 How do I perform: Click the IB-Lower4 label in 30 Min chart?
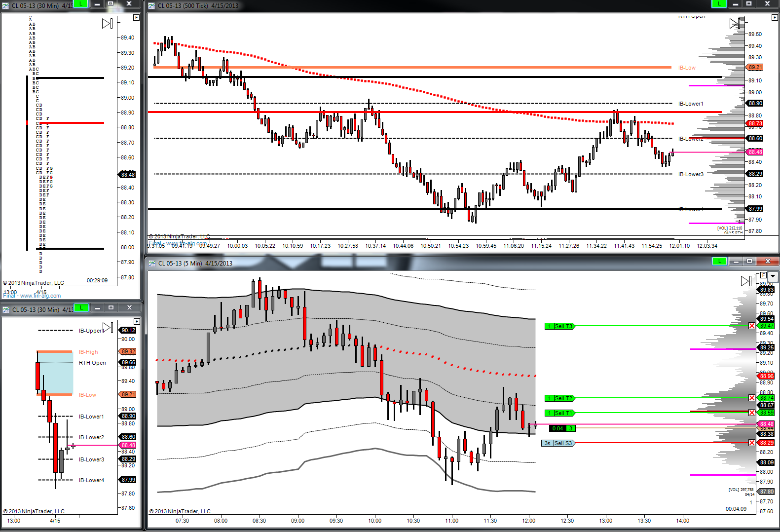(x=91, y=480)
